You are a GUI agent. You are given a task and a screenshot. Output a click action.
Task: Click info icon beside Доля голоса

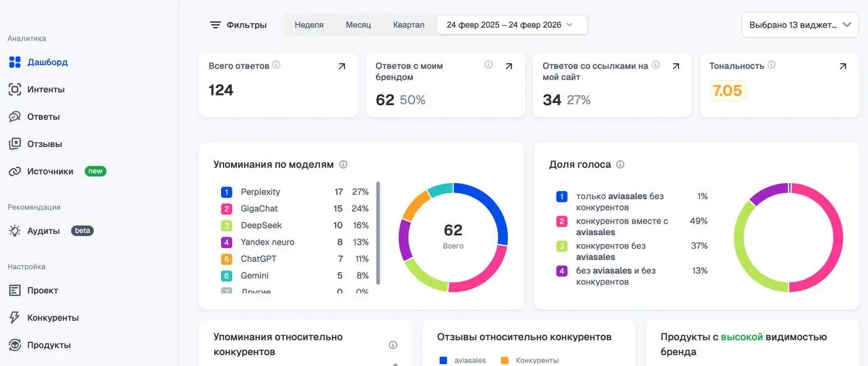point(620,165)
